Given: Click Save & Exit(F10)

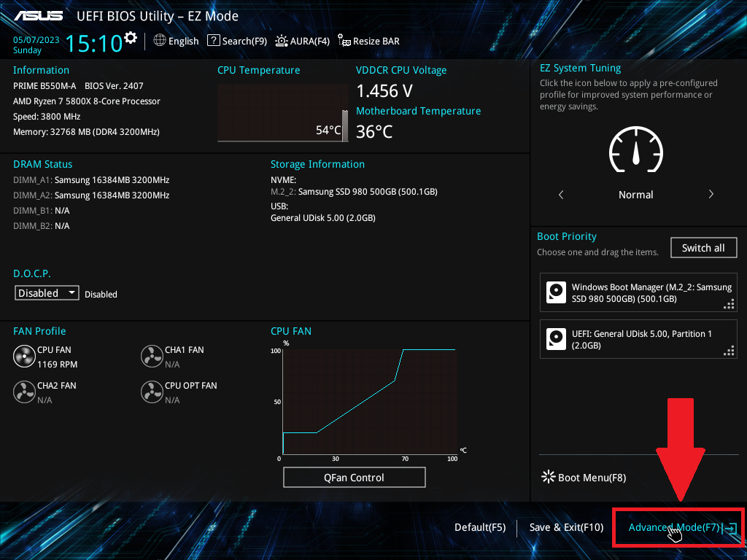Looking at the screenshot, I should [566, 527].
